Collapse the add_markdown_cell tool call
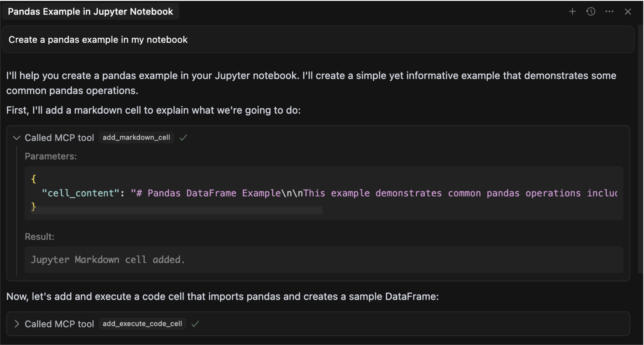The width and height of the screenshot is (644, 345). coord(17,137)
